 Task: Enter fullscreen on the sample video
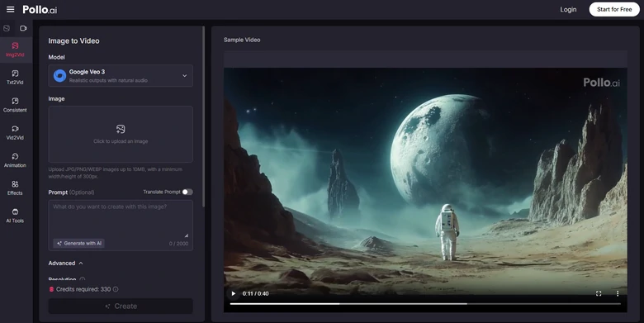599,293
